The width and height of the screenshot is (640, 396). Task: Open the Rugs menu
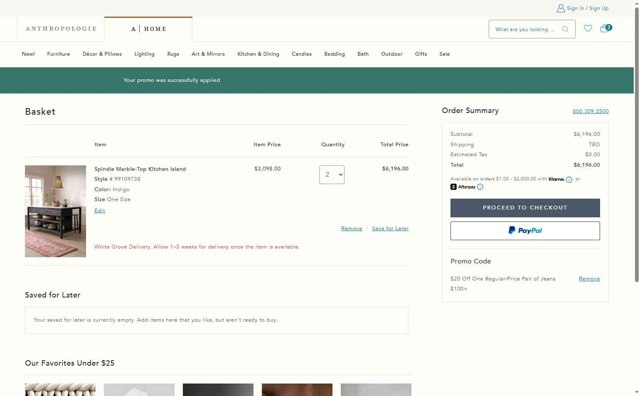[x=173, y=54]
